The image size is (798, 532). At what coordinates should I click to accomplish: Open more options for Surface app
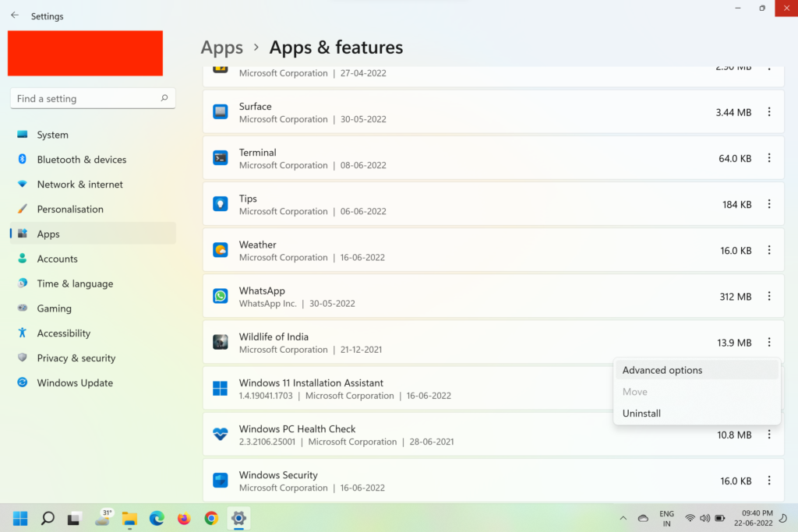[x=768, y=112]
